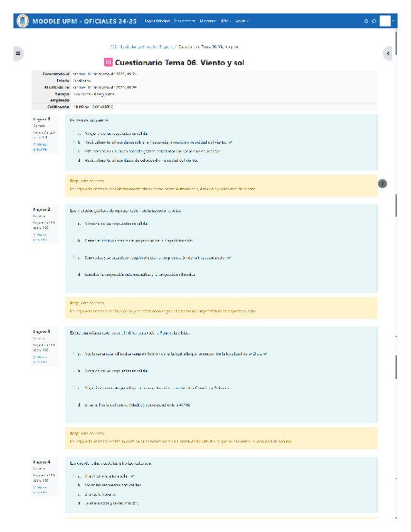Screen dimensions: 411x532
Task: Open the left course index drawer
Action: coord(18,53)
